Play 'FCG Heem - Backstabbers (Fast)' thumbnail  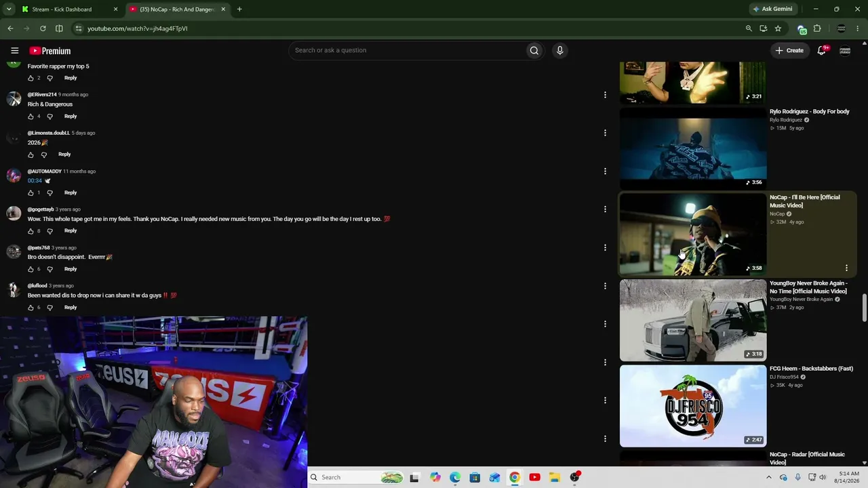pos(693,406)
